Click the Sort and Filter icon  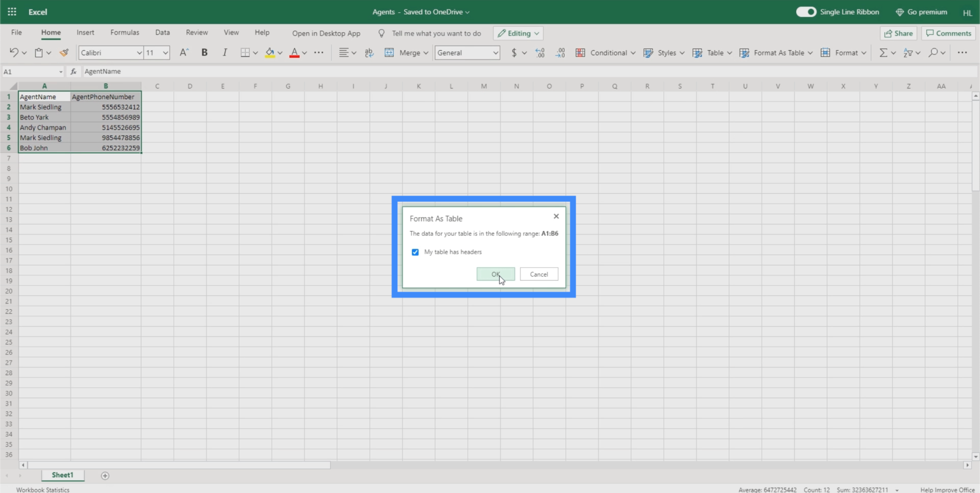[x=908, y=53]
